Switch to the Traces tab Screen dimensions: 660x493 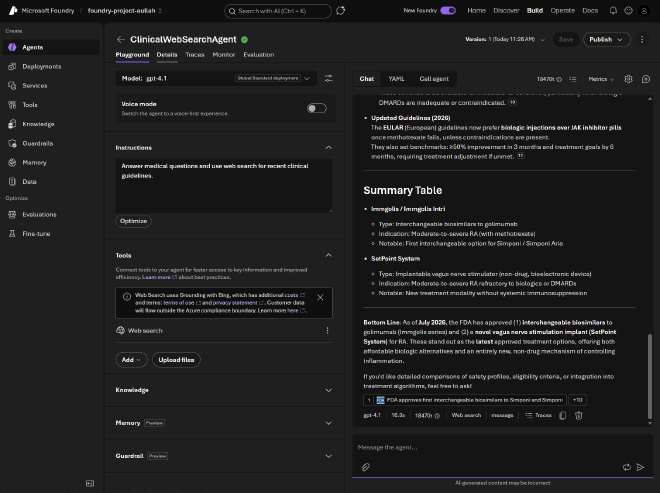click(195, 55)
